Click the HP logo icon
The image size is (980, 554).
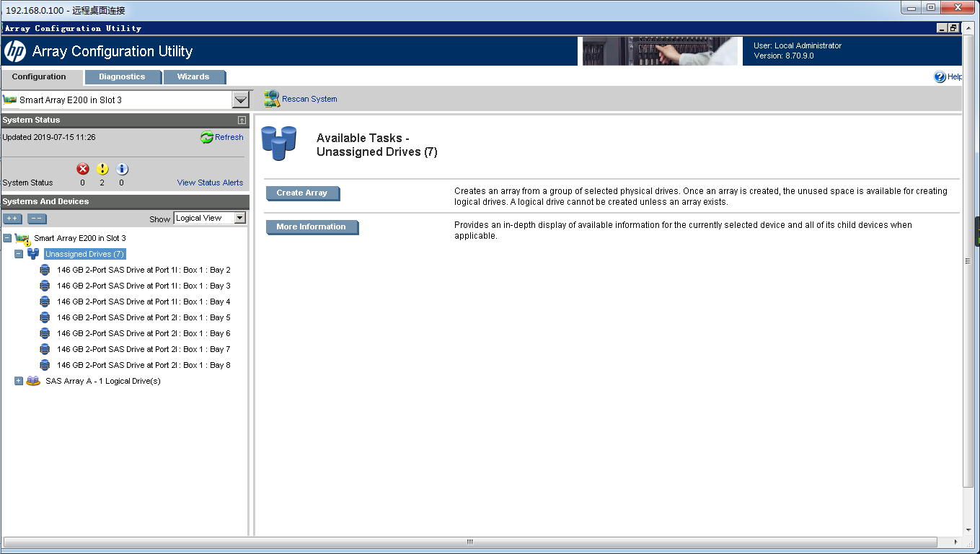(15, 51)
